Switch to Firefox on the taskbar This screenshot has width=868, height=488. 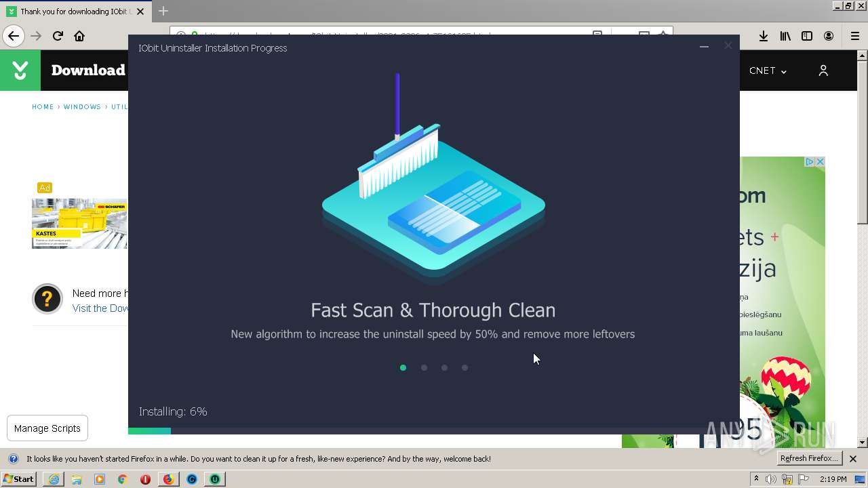pos(168,479)
